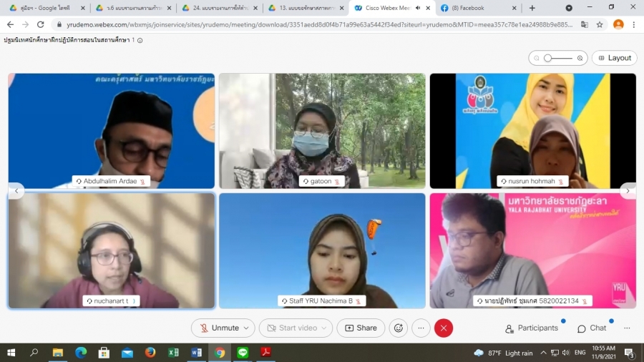Select the Staff YRU Nachima video tile
This screenshot has height=362, width=644.
322,250
